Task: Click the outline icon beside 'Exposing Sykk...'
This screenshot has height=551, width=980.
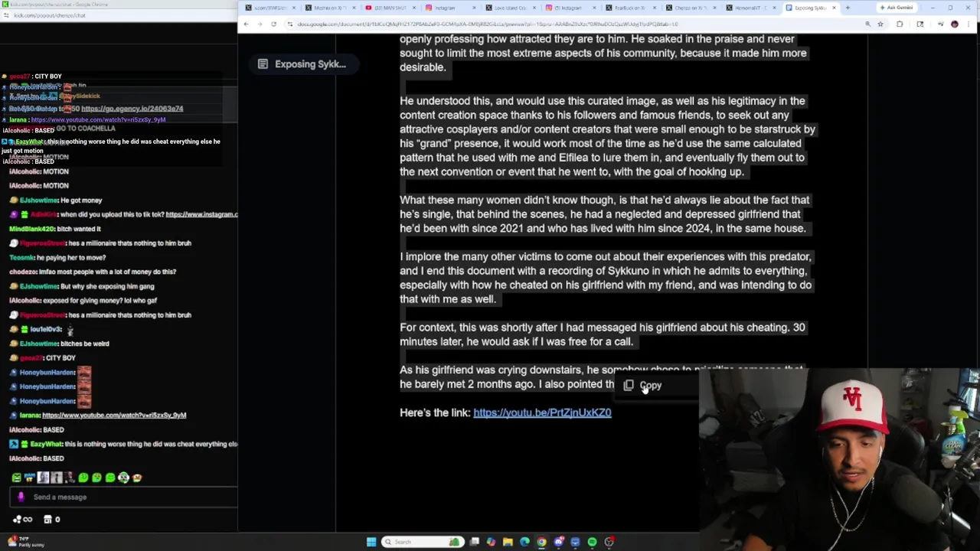Action: (x=263, y=64)
